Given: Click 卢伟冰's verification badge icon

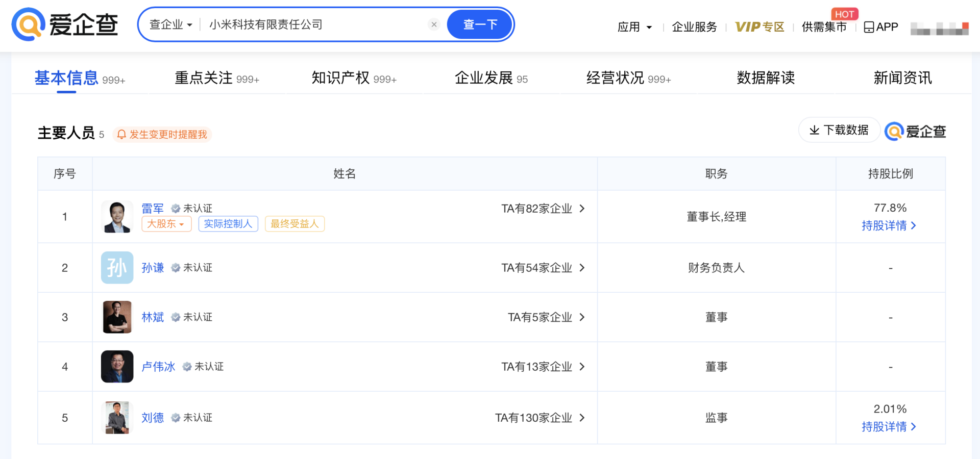Looking at the screenshot, I should coord(187,367).
